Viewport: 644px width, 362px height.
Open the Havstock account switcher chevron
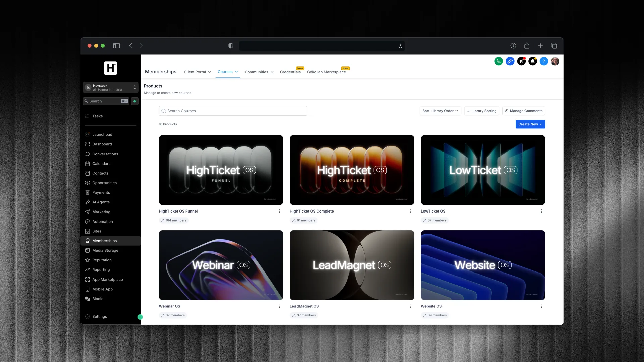click(135, 87)
